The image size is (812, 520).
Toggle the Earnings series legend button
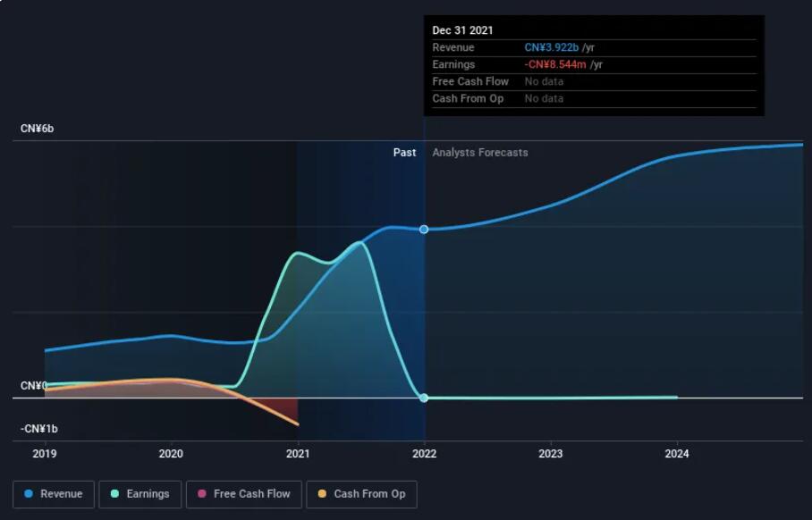(140, 494)
